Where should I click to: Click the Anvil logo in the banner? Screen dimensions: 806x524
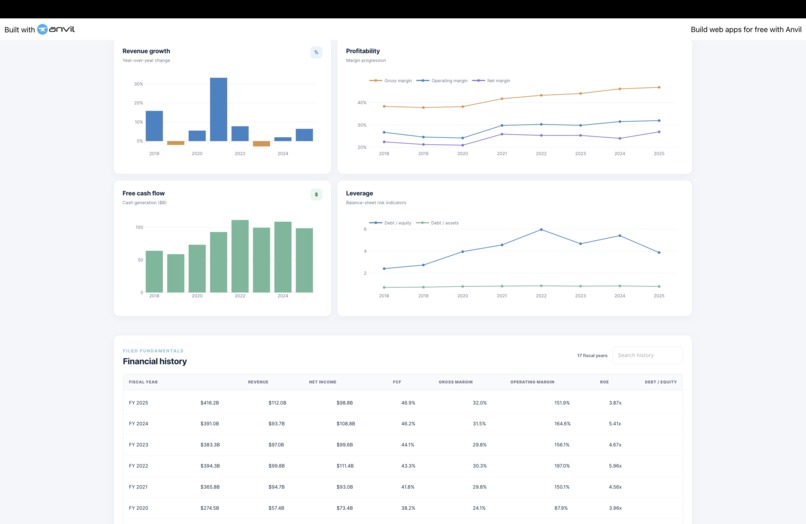(x=56, y=29)
